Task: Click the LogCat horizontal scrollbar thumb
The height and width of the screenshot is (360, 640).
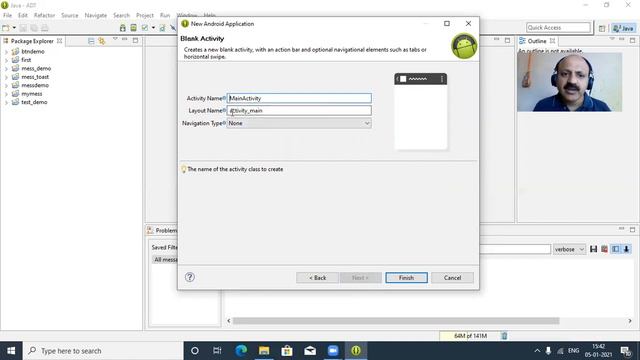Action: (x=396, y=321)
